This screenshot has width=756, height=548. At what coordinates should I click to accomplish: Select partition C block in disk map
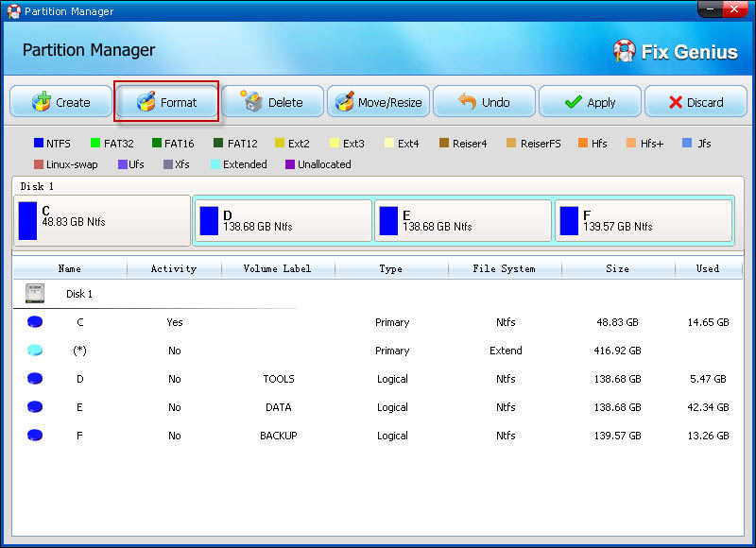[102, 221]
